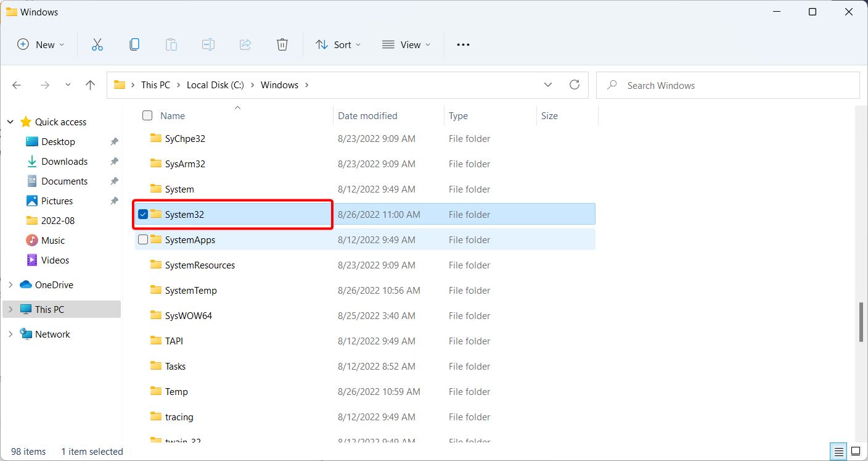Select Network in the sidebar

point(52,334)
